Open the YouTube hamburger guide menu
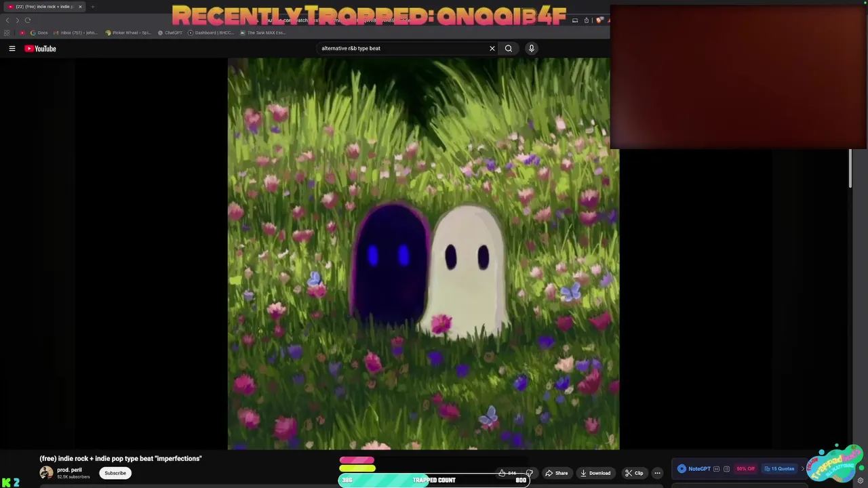Image resolution: width=868 pixels, height=488 pixels. (12, 48)
